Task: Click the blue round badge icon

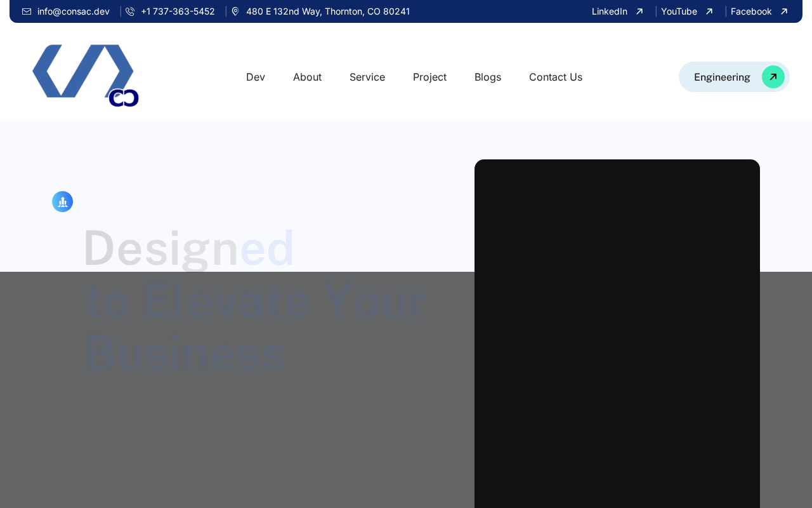Action: [62, 201]
